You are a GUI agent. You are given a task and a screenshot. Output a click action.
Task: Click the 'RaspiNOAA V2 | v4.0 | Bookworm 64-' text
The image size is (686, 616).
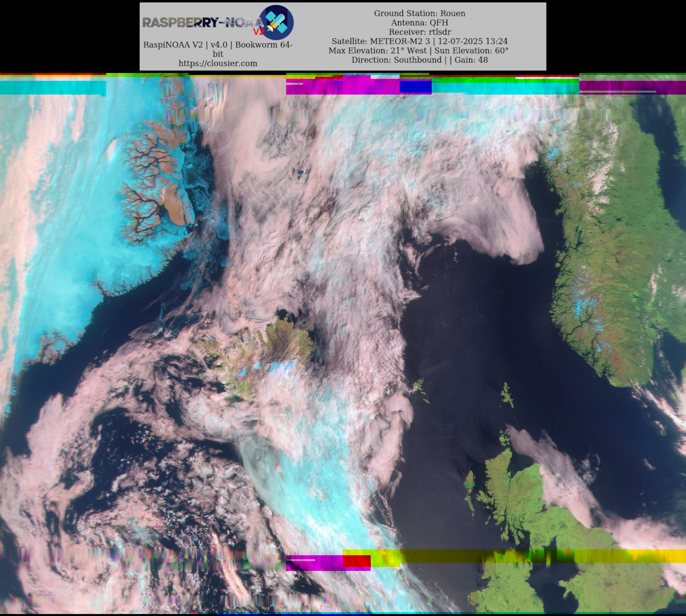[x=218, y=45]
